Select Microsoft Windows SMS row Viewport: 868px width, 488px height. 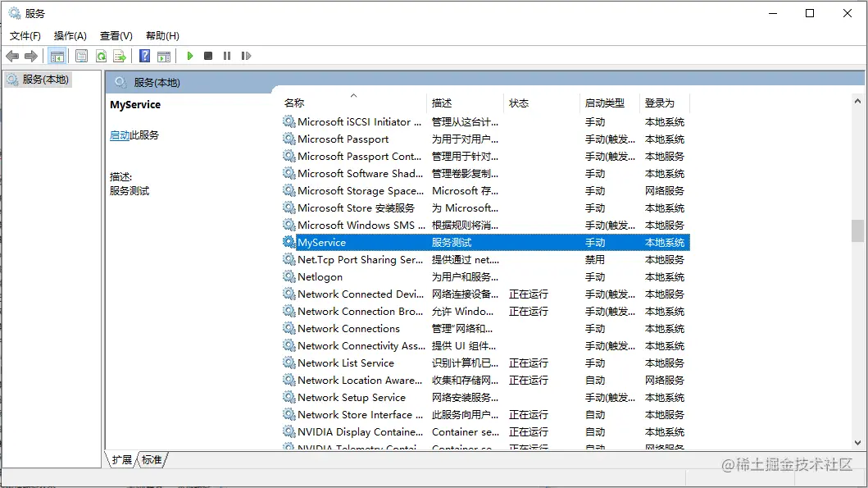click(486, 225)
